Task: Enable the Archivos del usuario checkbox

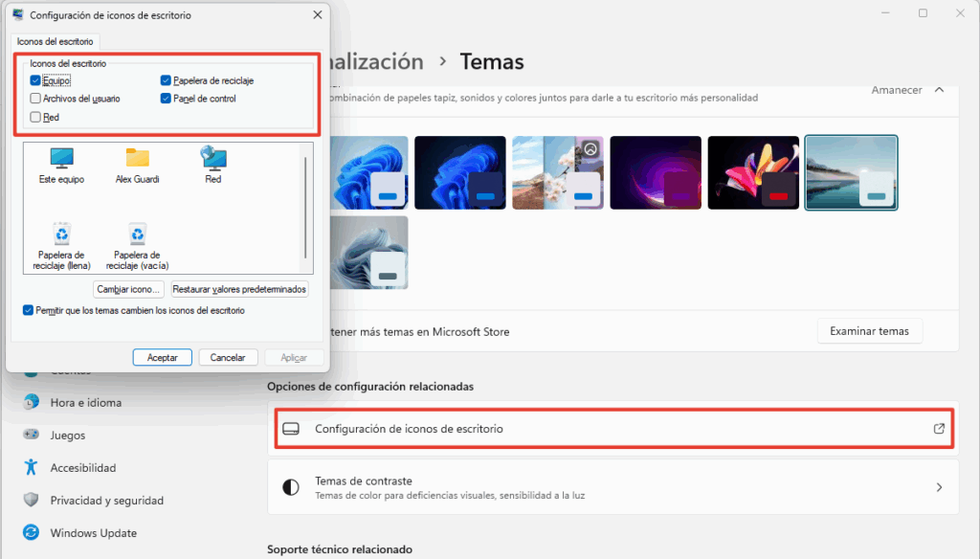Action: pyautogui.click(x=35, y=99)
